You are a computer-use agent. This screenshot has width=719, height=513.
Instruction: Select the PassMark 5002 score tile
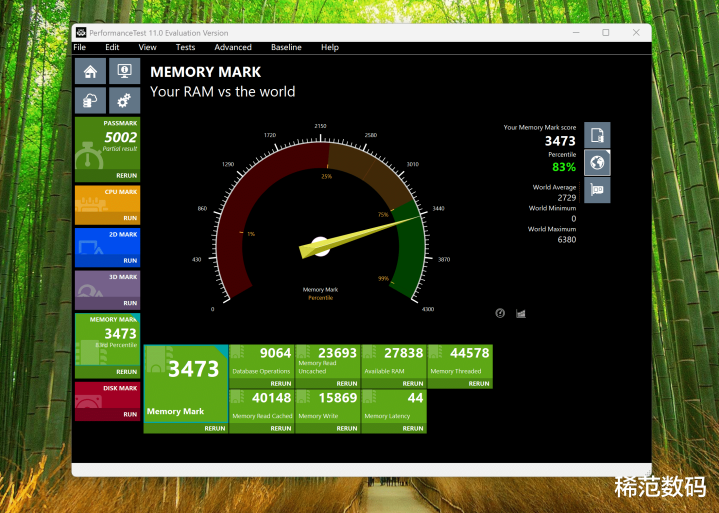107,143
